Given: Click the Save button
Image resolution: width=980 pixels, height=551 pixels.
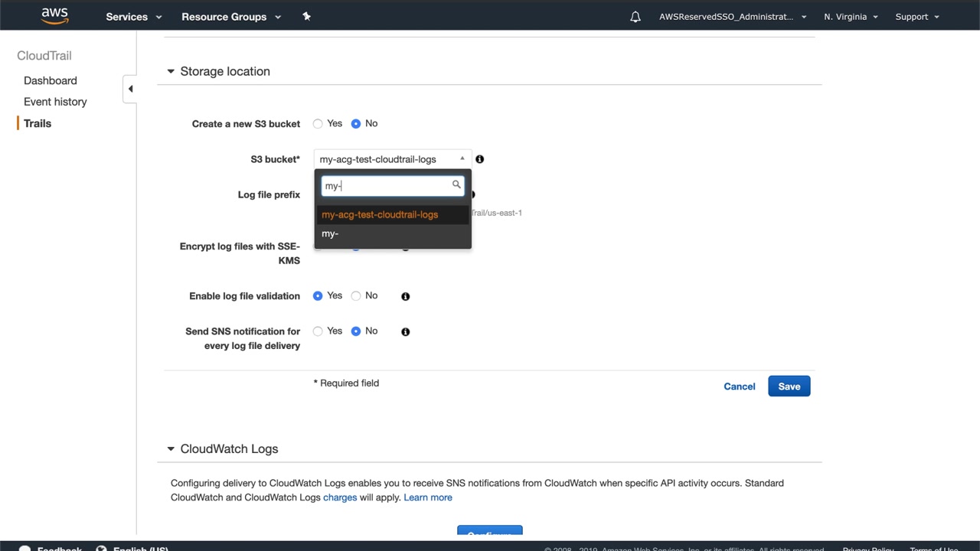Looking at the screenshot, I should point(789,386).
